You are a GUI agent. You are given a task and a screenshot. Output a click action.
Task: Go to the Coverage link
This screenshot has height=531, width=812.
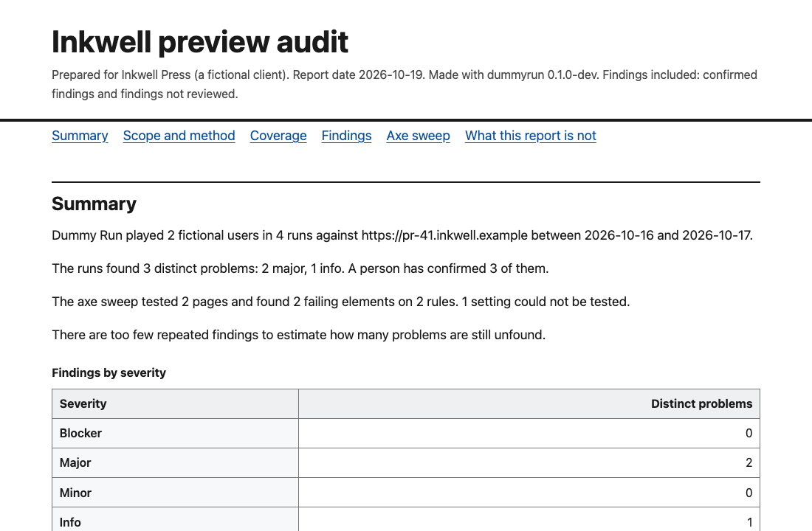point(278,136)
